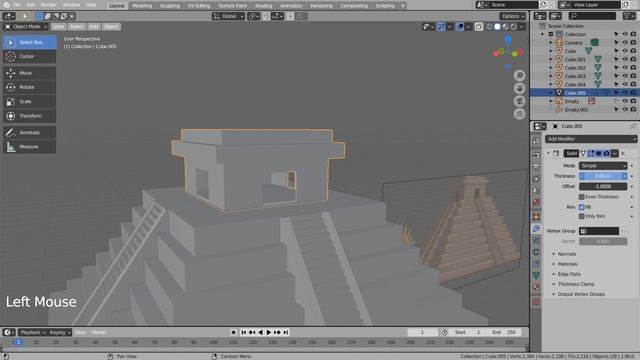Click the navigation axis gizmo

[x=508, y=52]
